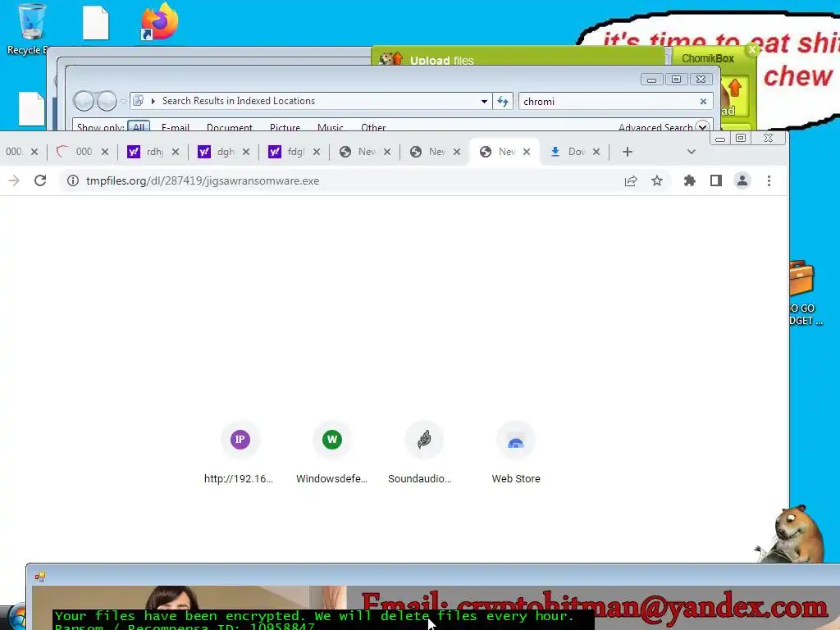Close the 'fdgl' tab
840x630 pixels.
pyautogui.click(x=317, y=152)
